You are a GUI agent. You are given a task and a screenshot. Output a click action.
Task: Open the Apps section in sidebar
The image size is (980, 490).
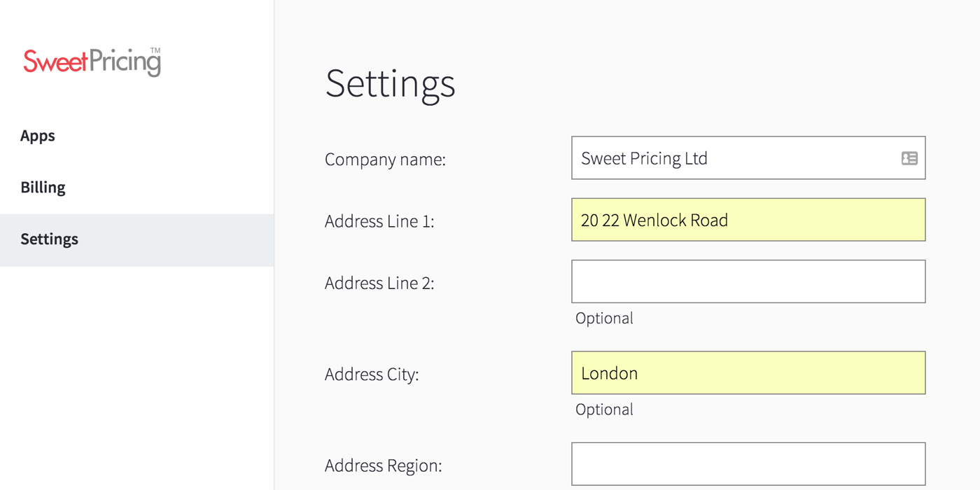[x=38, y=136]
